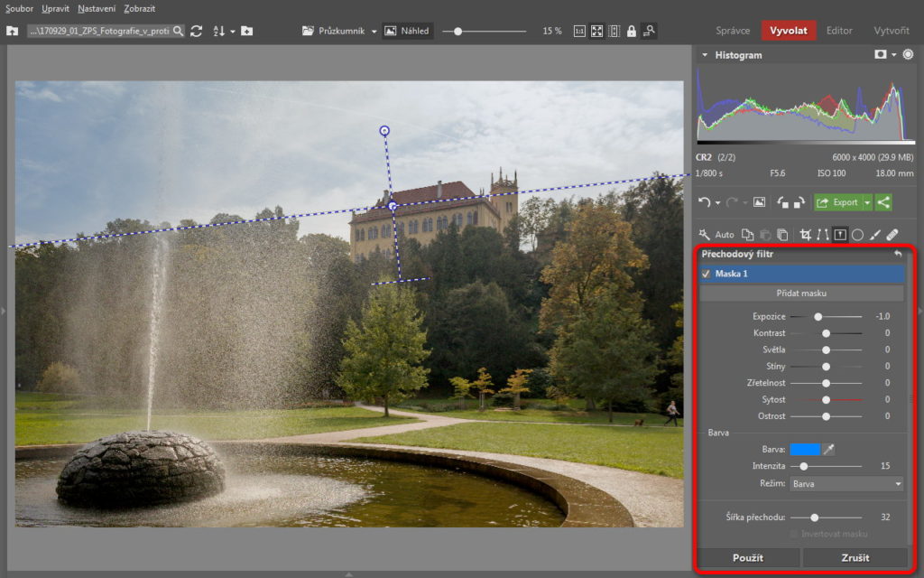Click the Přidat masku button
The height and width of the screenshot is (578, 924).
(x=801, y=294)
